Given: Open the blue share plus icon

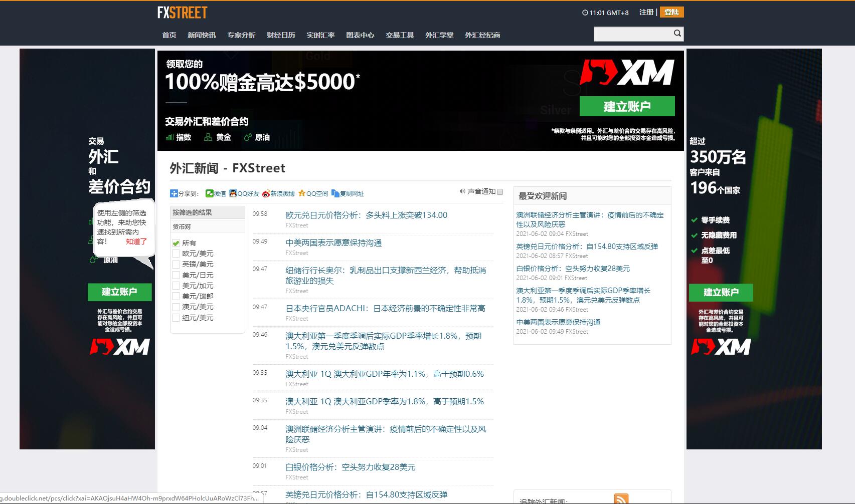Looking at the screenshot, I should coord(174,193).
